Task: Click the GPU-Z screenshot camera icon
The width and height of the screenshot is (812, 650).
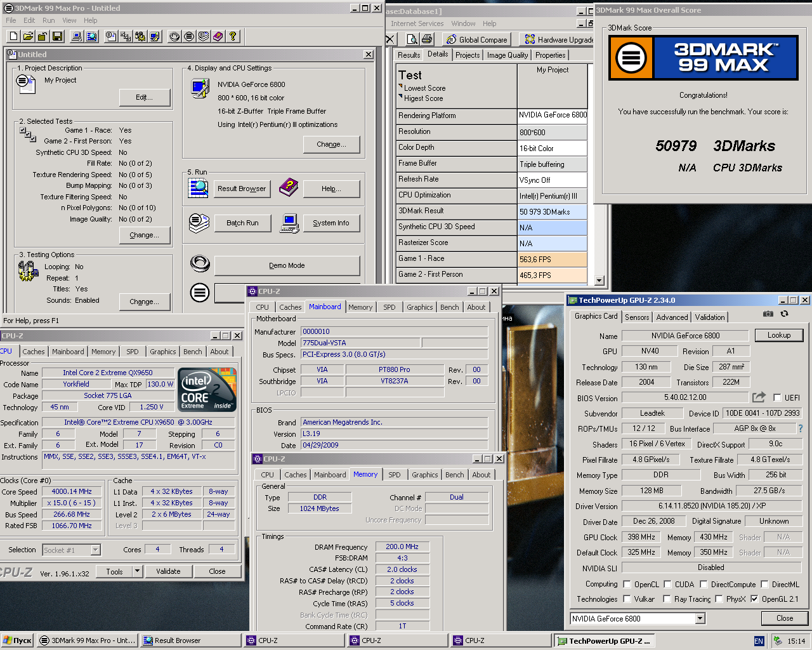Action: [768, 314]
